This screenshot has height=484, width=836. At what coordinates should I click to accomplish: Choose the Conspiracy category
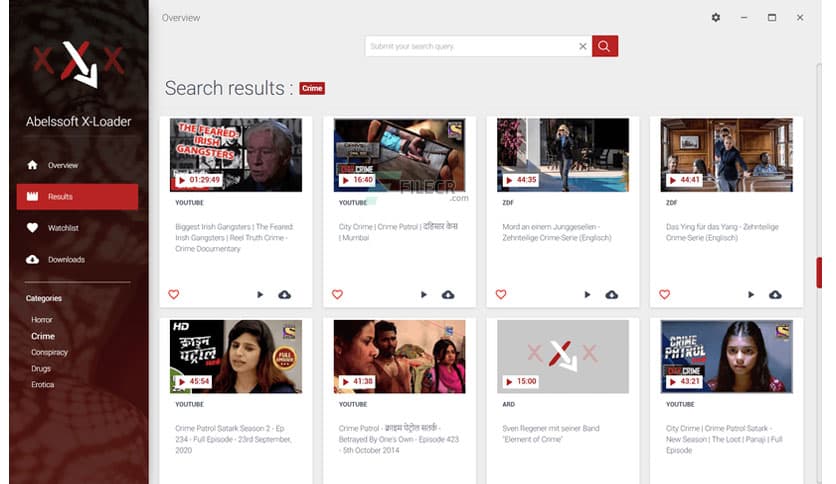49,353
